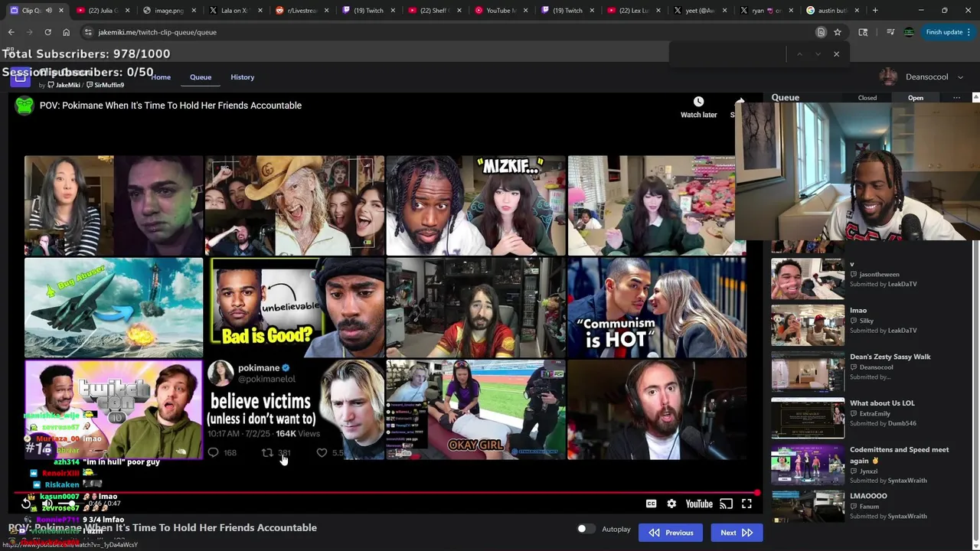Select the What about Us LOL clip
The image size is (980, 551).
(x=867, y=418)
